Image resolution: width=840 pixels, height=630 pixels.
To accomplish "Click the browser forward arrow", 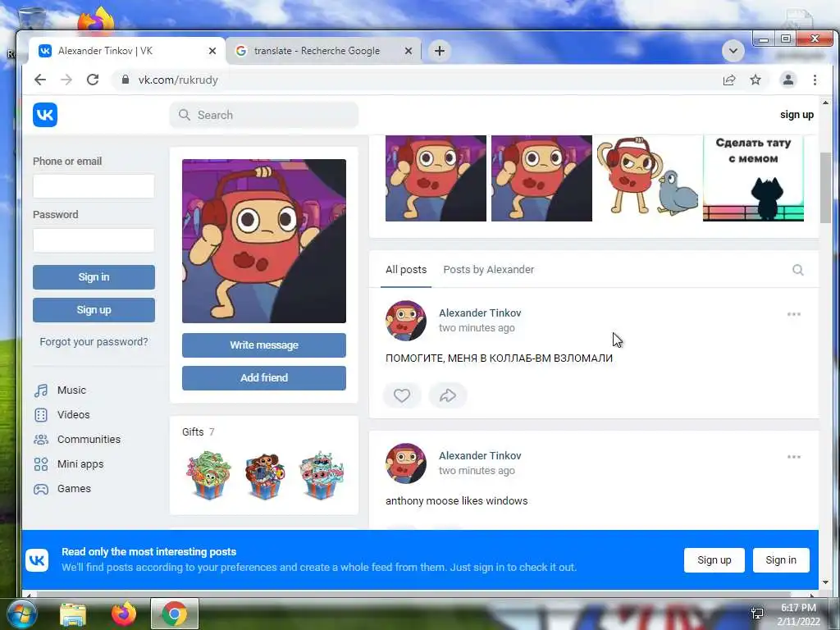I will (66, 80).
